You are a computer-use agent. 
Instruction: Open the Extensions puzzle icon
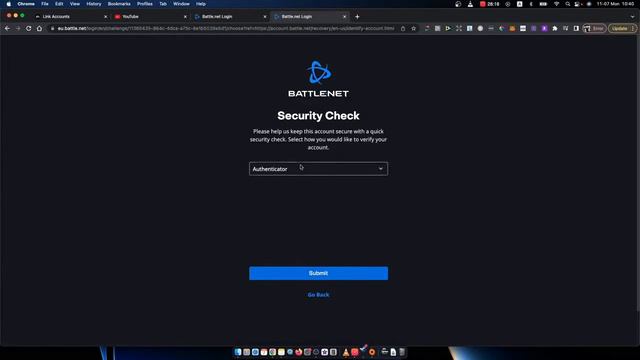point(555,29)
